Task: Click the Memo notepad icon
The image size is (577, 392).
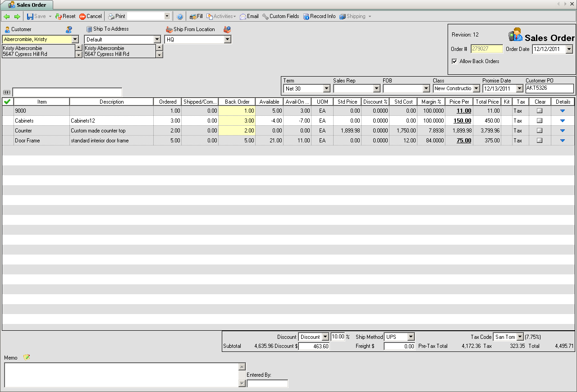Action: [x=27, y=357]
